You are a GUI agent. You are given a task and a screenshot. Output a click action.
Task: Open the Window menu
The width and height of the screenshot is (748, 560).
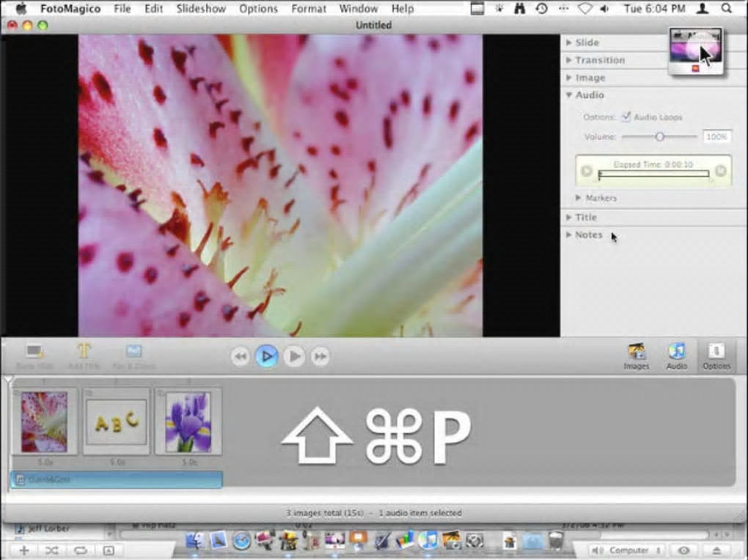click(359, 9)
